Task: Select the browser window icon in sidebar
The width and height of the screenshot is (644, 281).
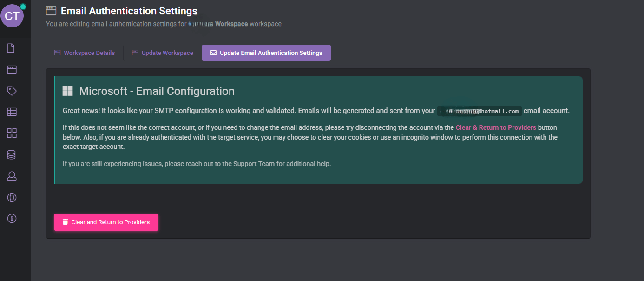Action: (12, 69)
